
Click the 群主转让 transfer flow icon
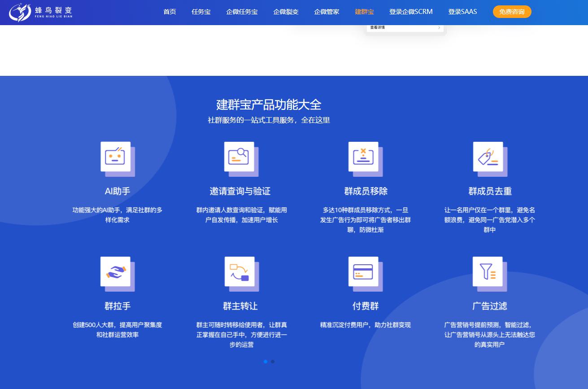click(239, 272)
